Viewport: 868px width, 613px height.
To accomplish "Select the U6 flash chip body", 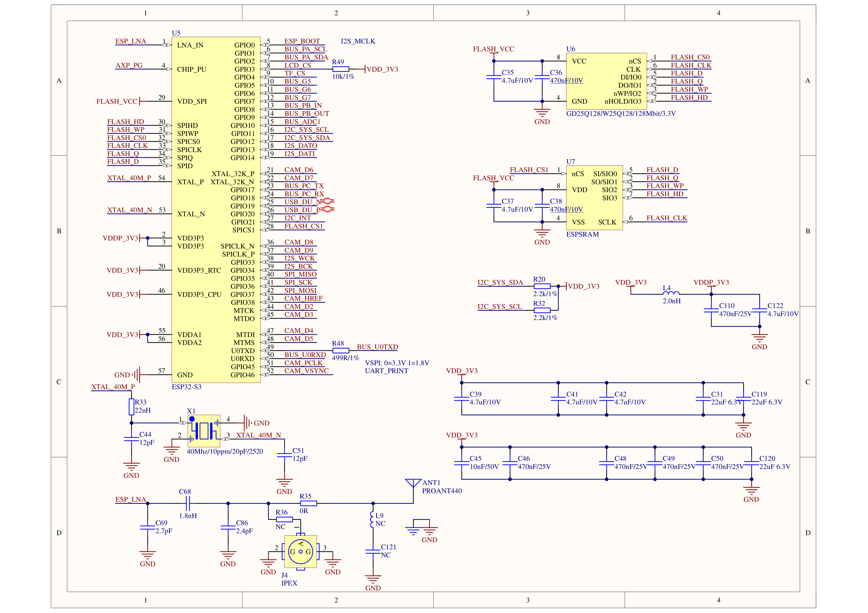I will tap(606, 81).
